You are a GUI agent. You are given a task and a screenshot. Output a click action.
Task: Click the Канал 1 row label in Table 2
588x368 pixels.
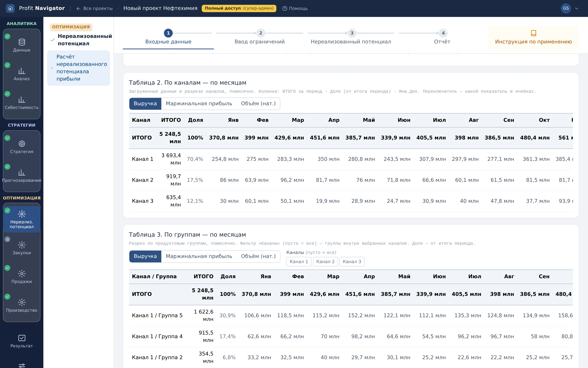click(142, 159)
